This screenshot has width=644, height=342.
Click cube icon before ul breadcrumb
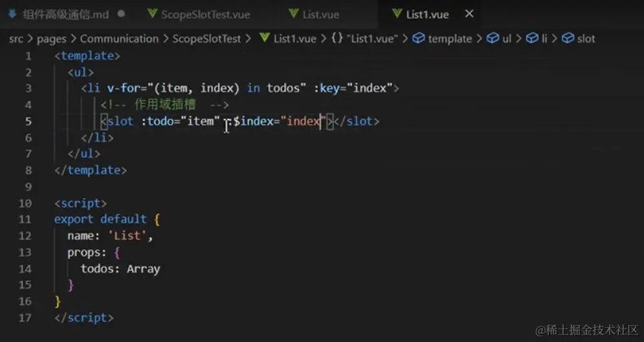click(493, 38)
